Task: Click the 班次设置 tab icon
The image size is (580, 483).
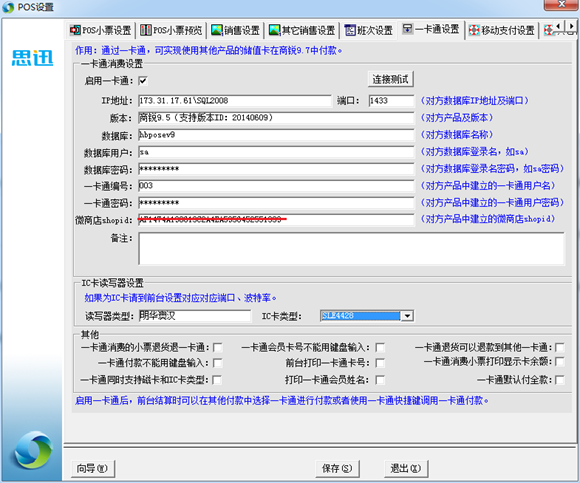Action: pyautogui.click(x=350, y=30)
